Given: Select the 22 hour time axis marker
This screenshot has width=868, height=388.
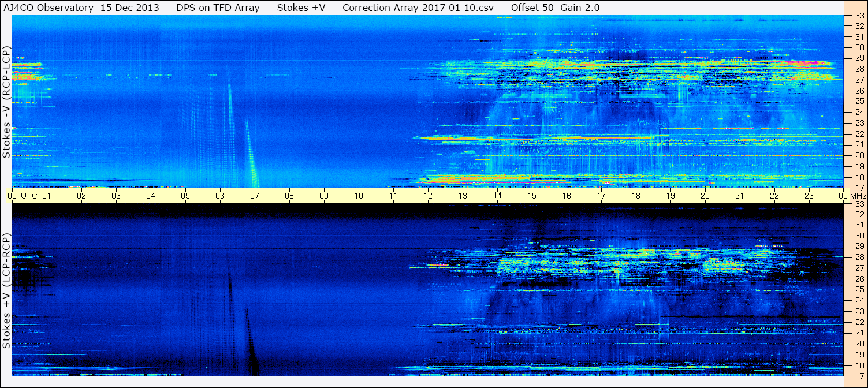Looking at the screenshot, I should 774,196.
